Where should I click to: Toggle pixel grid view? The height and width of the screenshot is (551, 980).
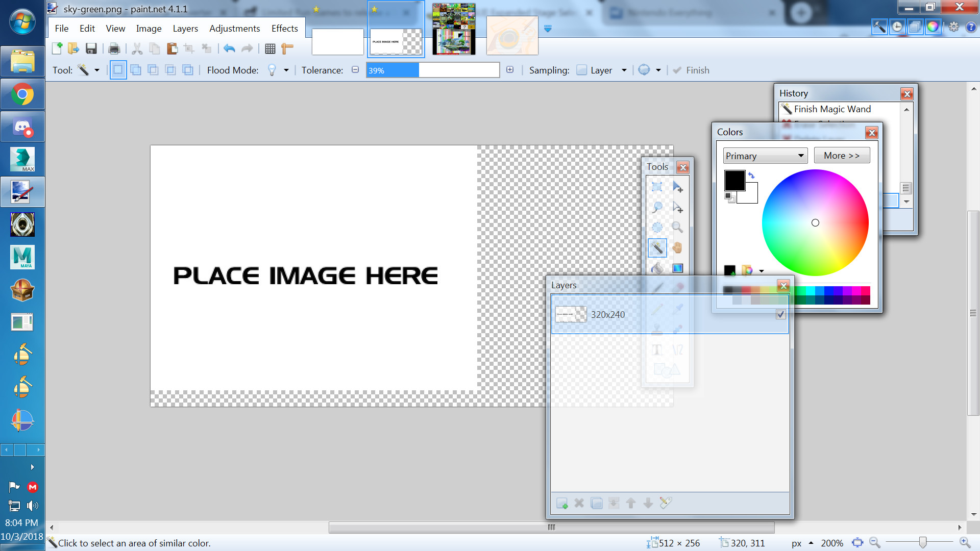tap(270, 48)
